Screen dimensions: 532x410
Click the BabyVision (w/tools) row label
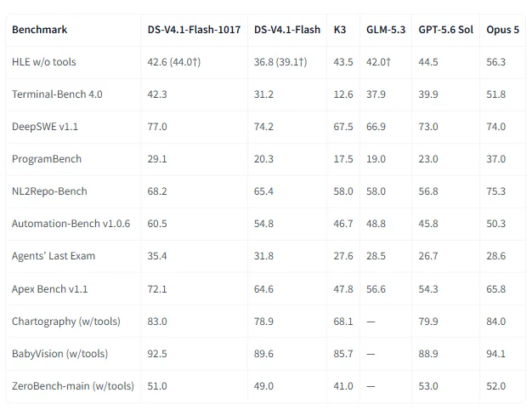pyautogui.click(x=59, y=354)
